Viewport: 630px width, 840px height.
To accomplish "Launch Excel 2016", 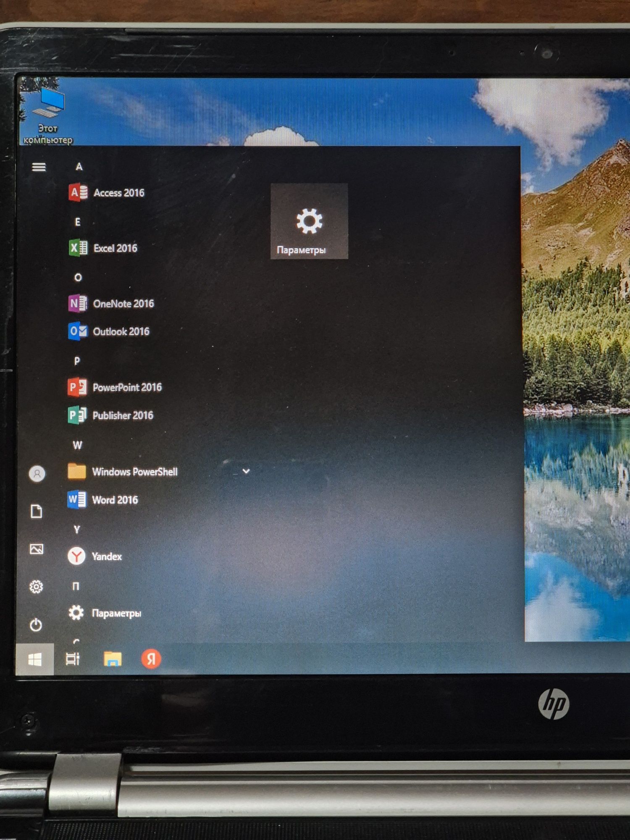I will [103, 248].
